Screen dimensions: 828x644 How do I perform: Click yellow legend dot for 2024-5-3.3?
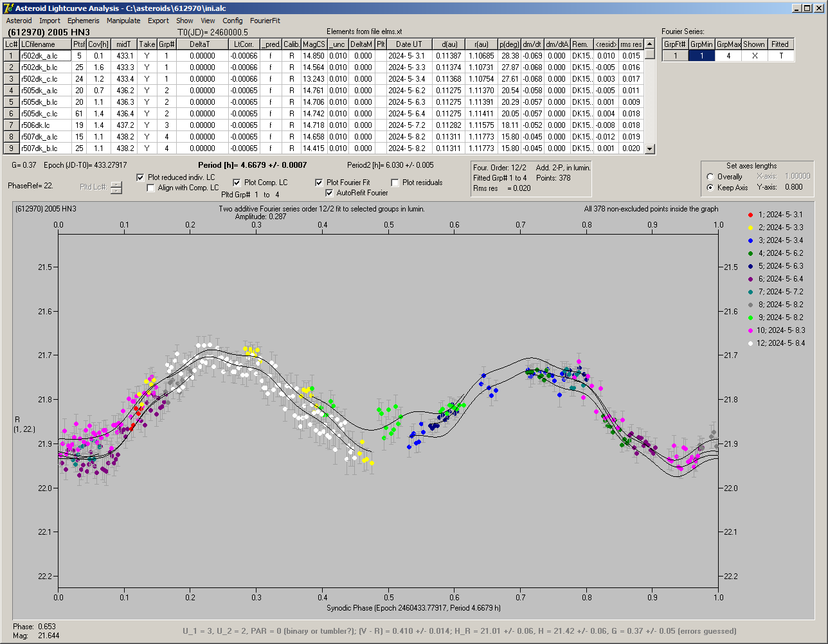pos(750,228)
